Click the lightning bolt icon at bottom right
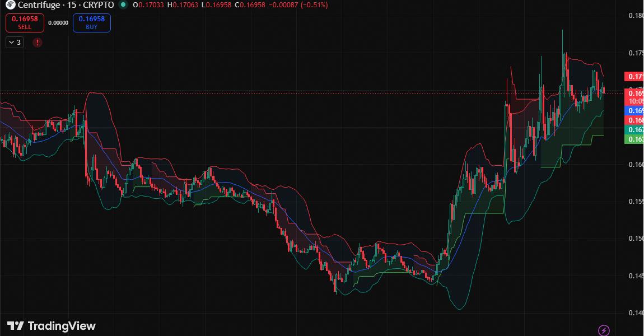Viewport: 644px width, 336px height. 603,330
